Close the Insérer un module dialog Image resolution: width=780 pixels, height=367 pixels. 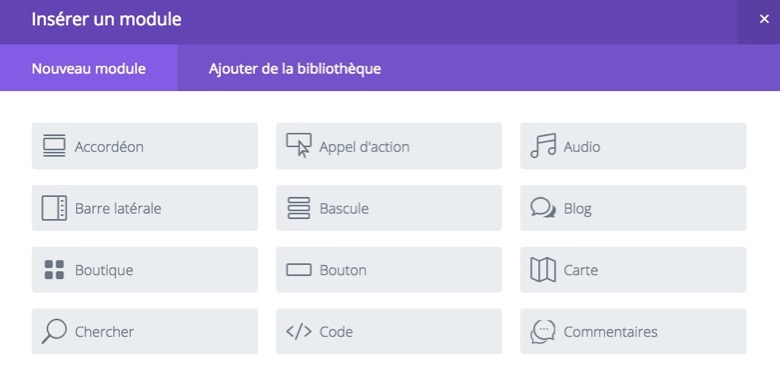click(x=764, y=19)
